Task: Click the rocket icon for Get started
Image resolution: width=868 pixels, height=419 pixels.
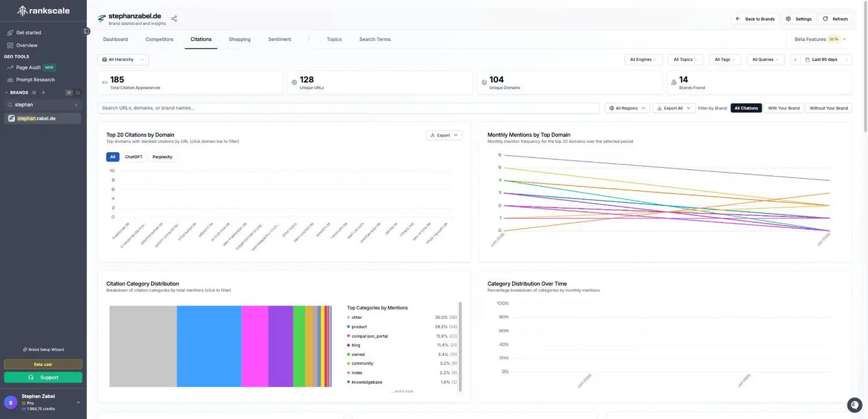Action: click(x=10, y=32)
